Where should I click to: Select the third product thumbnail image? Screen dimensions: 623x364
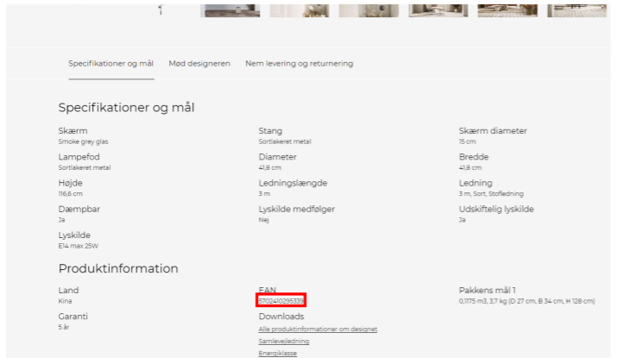368,9
